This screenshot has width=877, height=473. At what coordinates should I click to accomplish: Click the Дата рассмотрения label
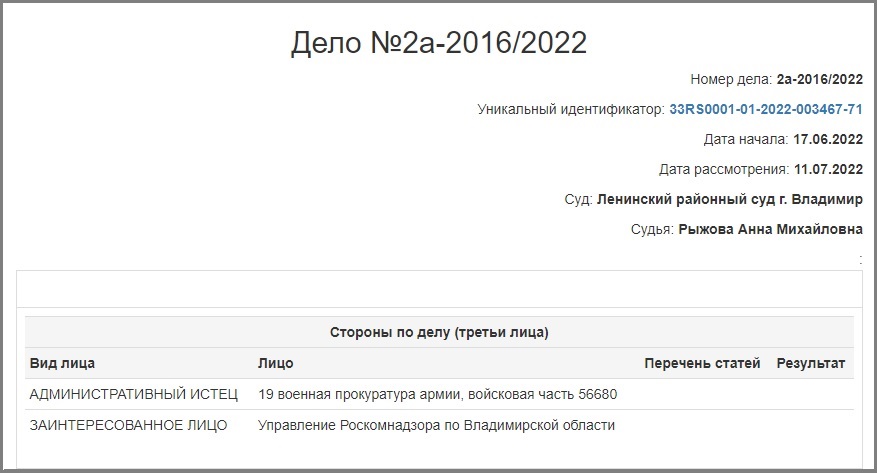pyautogui.click(x=724, y=169)
